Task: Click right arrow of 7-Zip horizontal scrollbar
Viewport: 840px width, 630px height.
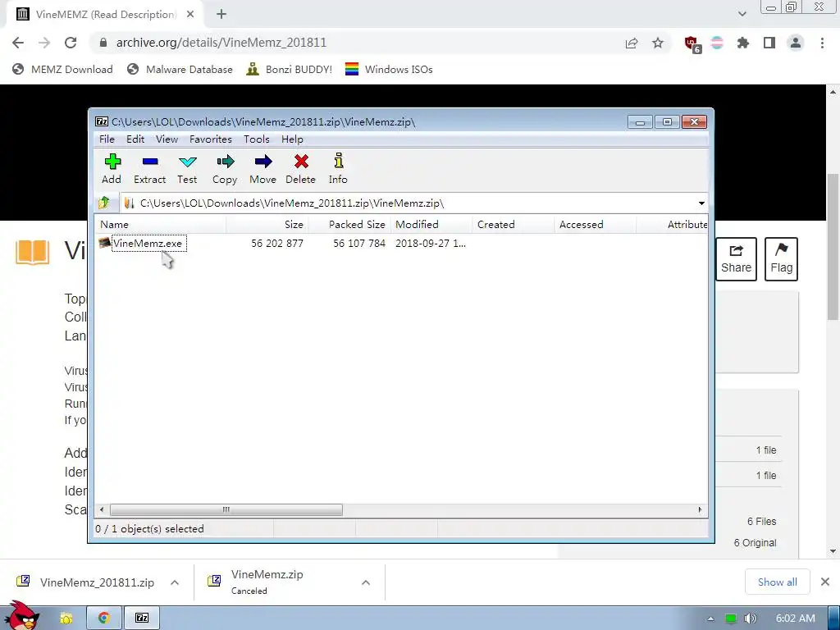Action: (700, 509)
